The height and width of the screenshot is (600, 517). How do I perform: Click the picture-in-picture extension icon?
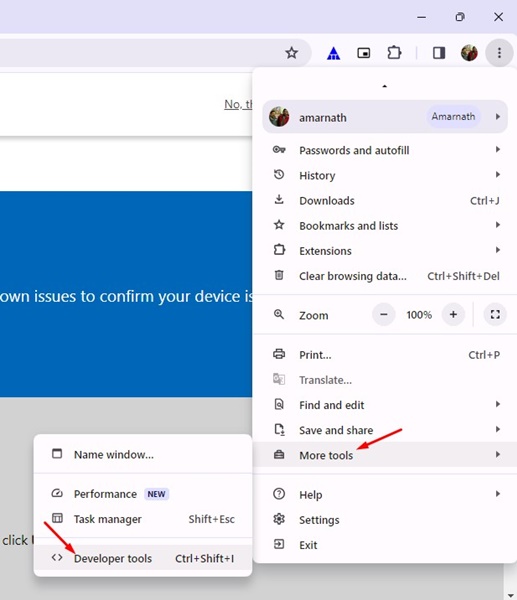pyautogui.click(x=364, y=53)
